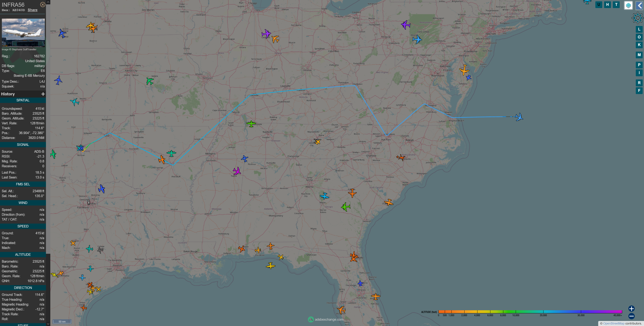
Task: Open the OpenStreetMap attribution link
Action: coord(613,323)
